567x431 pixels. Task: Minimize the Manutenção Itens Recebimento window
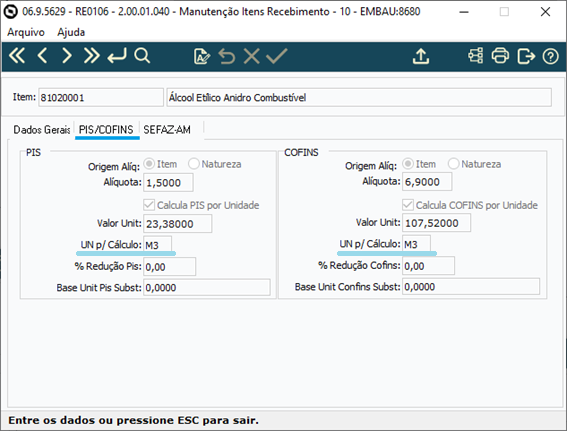[x=464, y=12]
